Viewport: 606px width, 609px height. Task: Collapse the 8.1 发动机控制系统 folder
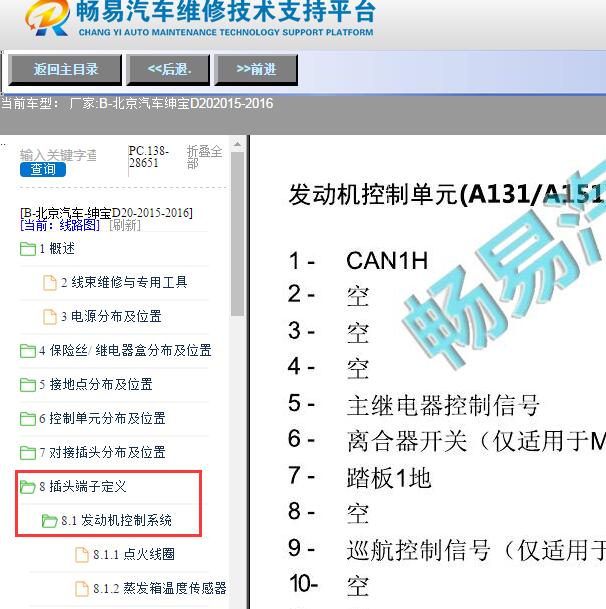[x=116, y=520]
